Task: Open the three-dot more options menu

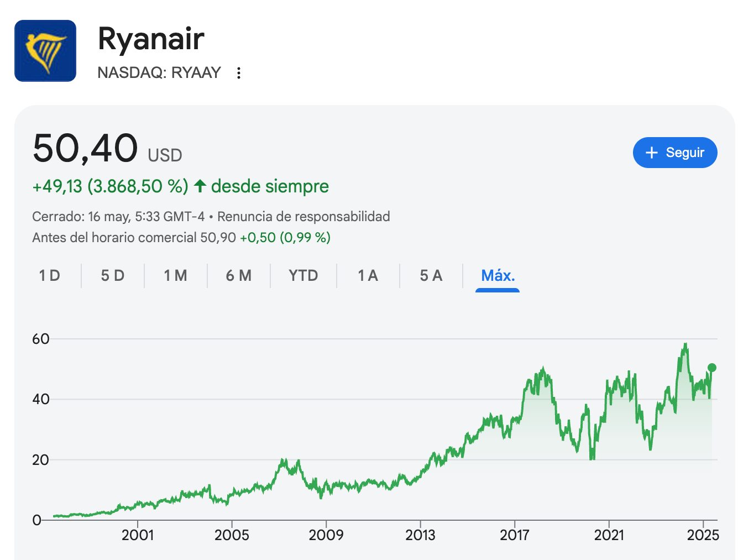Action: [239, 73]
